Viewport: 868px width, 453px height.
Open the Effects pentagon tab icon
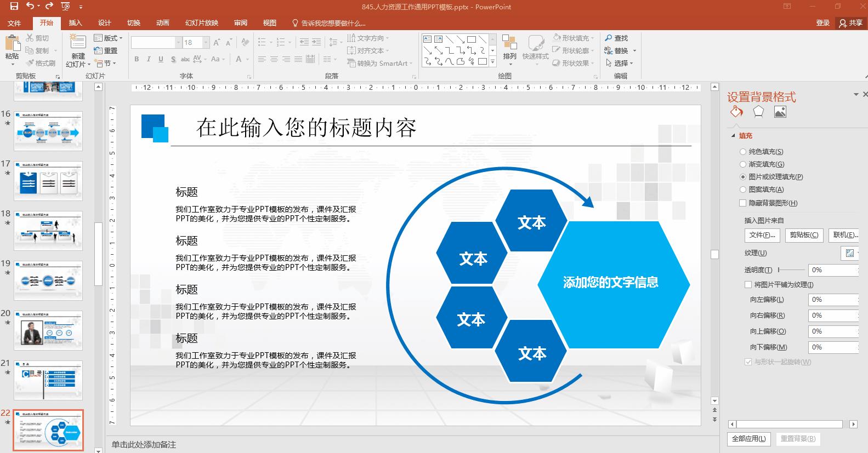tap(758, 112)
